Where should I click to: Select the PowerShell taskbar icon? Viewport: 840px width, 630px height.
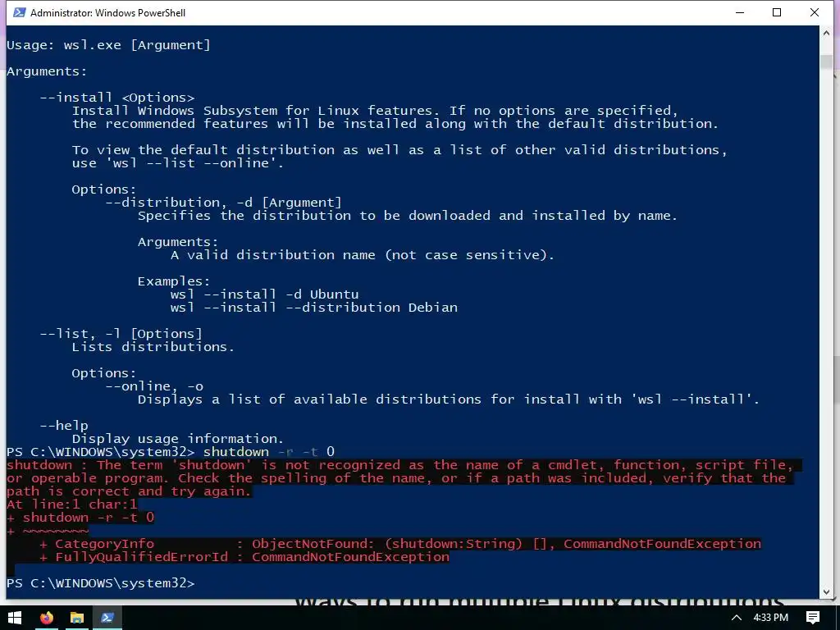[107, 618]
